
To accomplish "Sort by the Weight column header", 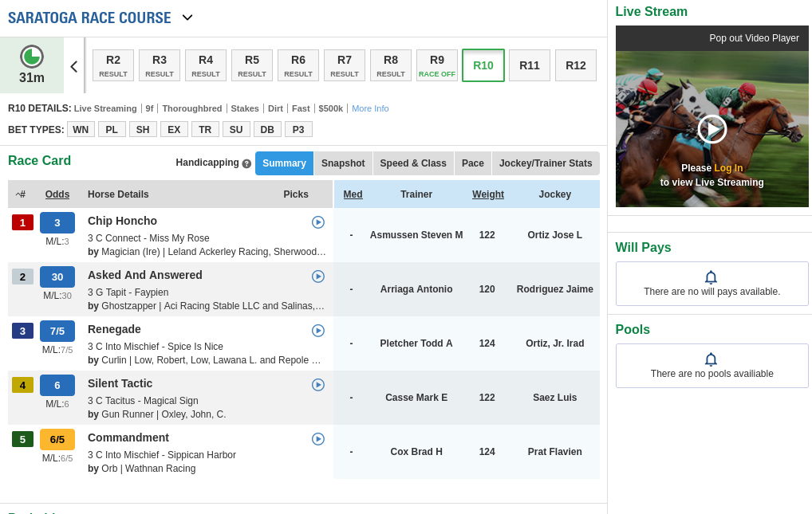I will point(488,194).
